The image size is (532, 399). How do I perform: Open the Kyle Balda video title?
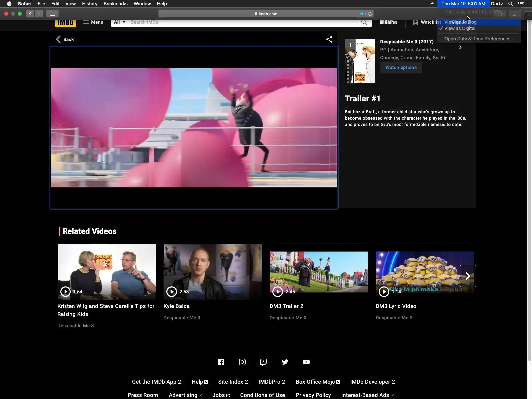click(x=177, y=306)
